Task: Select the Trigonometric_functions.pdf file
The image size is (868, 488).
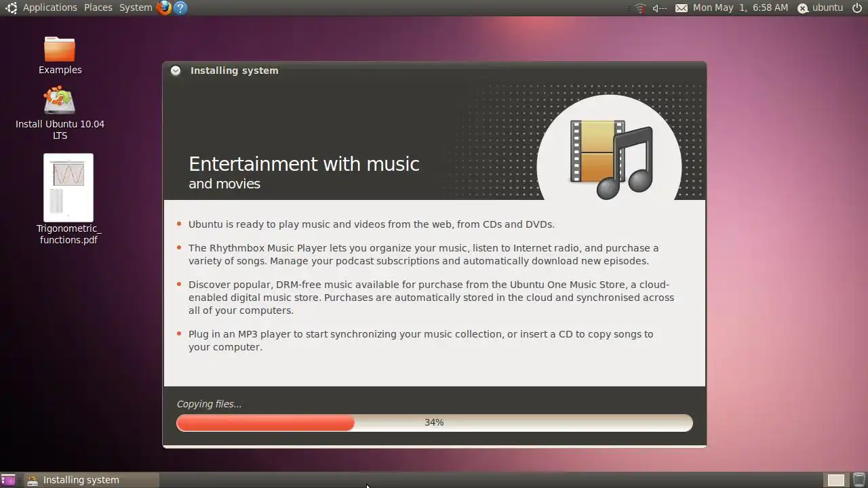Action: click(68, 199)
